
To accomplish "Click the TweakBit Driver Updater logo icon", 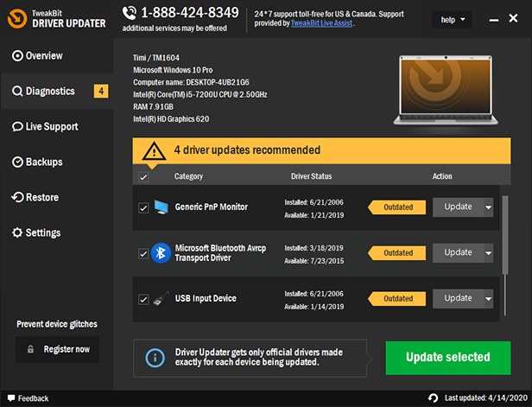I will click(17, 18).
